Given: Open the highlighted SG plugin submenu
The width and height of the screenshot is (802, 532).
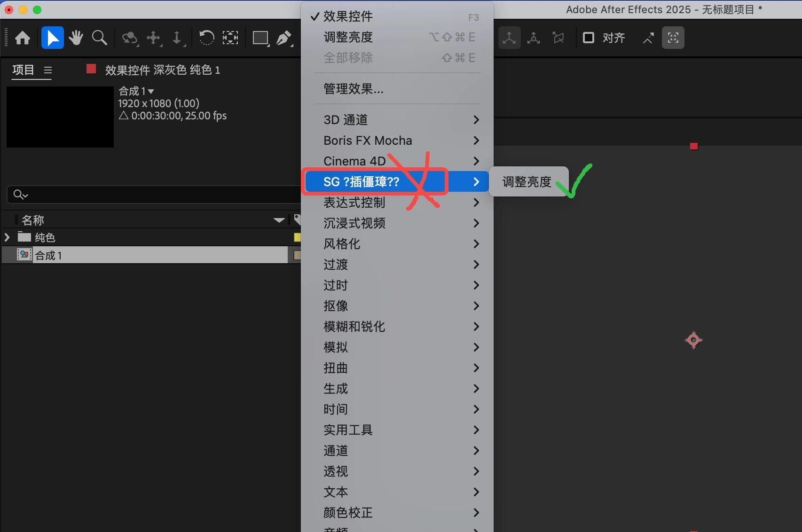Looking at the screenshot, I should pyautogui.click(x=397, y=182).
